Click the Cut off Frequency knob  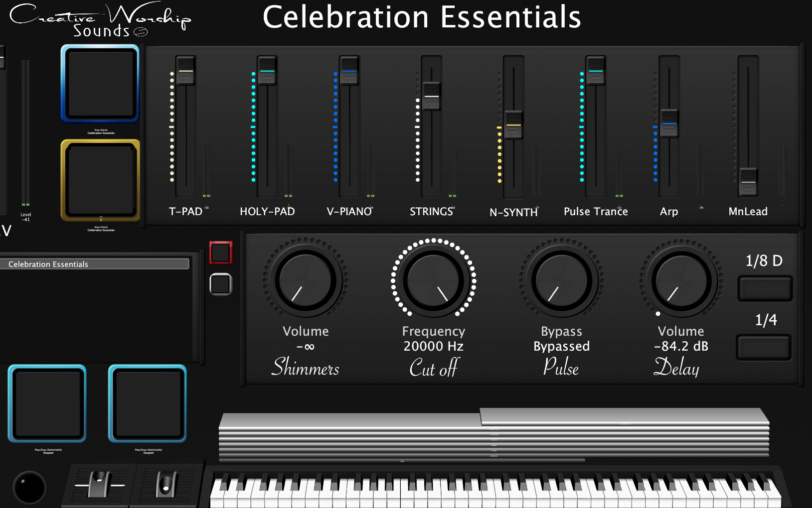[x=434, y=280]
